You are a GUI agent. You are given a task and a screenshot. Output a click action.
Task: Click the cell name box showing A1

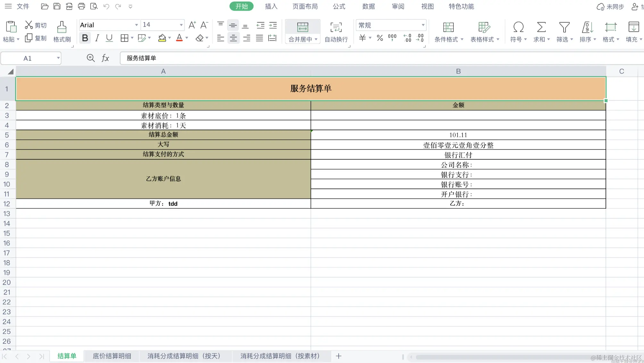tap(28, 58)
